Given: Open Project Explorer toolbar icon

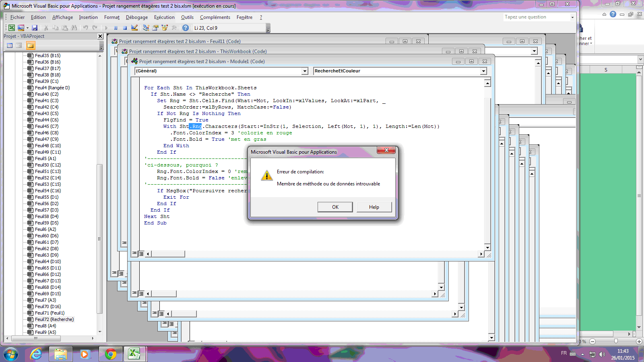Looking at the screenshot, I should coord(146,28).
